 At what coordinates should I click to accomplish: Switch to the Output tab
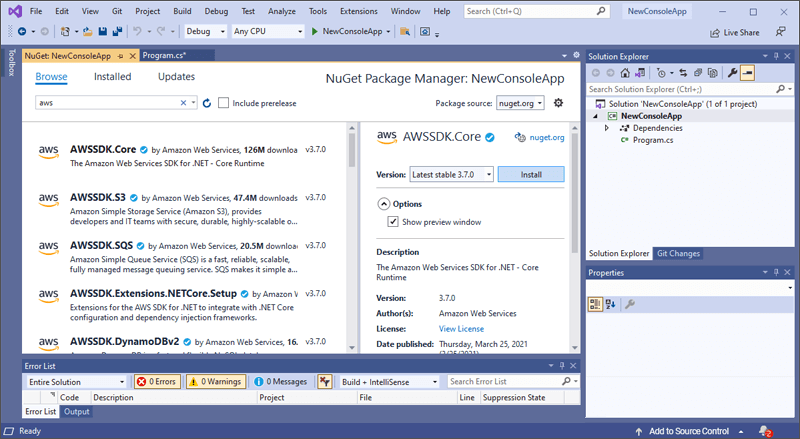77,411
